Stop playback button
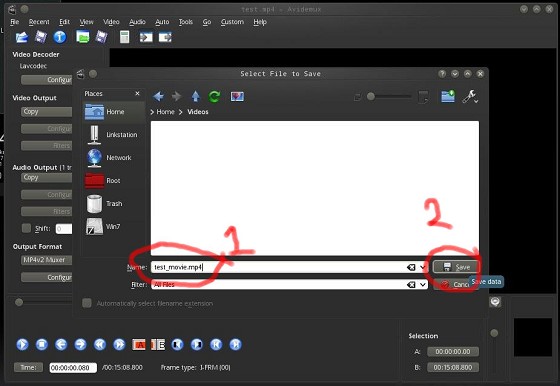 tap(42, 345)
